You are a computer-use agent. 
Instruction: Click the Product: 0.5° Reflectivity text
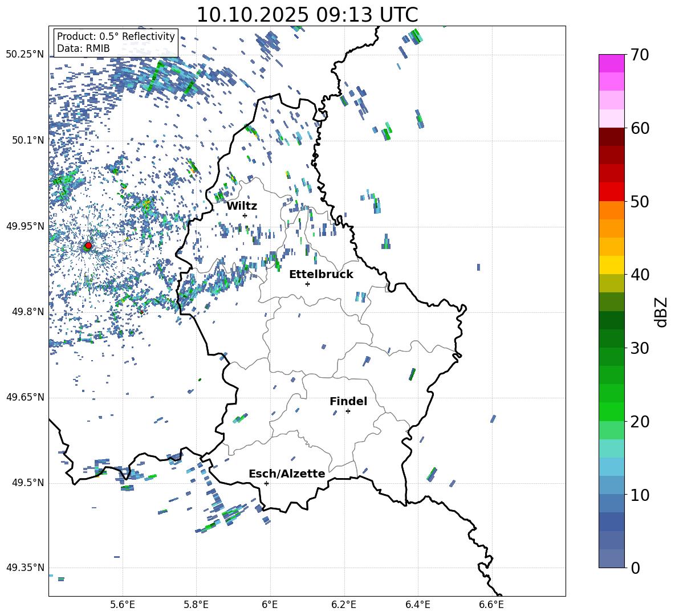(x=116, y=36)
